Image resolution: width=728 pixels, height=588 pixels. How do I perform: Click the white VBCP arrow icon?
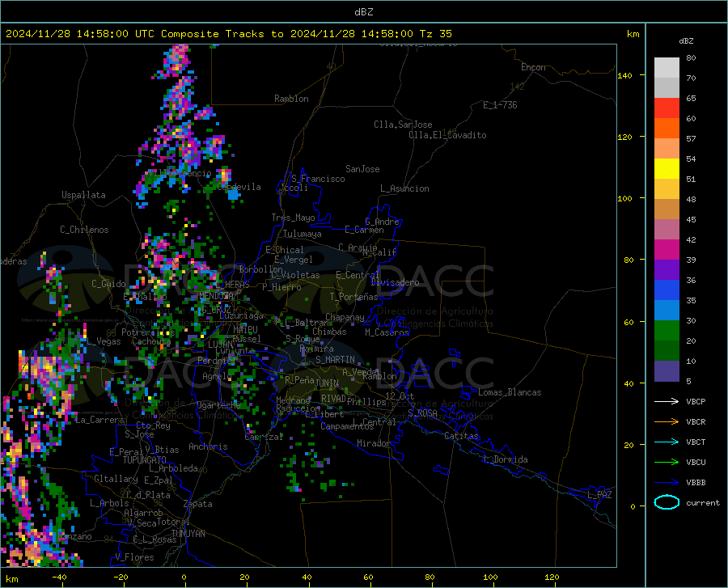(667, 401)
